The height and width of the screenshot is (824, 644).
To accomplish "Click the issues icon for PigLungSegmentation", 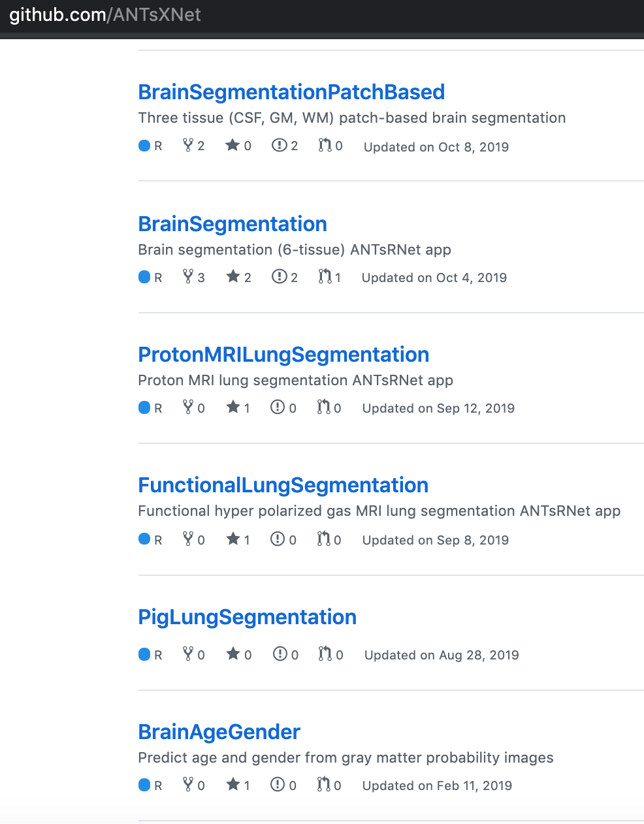I will click(280, 654).
